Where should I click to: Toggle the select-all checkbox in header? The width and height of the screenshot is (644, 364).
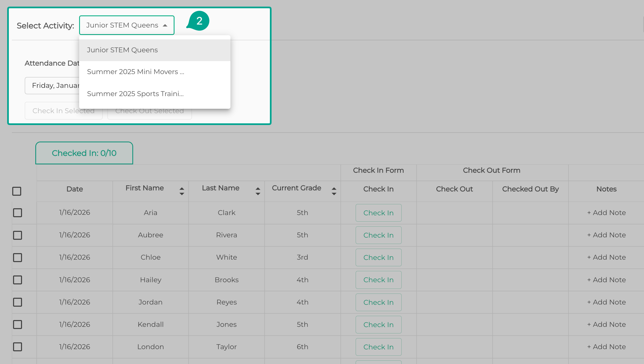[x=17, y=191]
